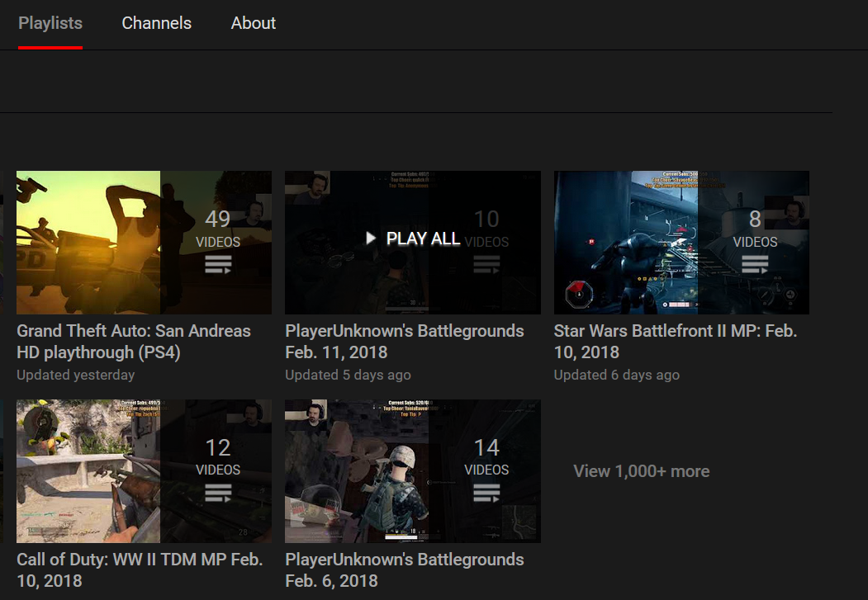Open Grand Theft Auto: San Andreas playlist title
The width and height of the screenshot is (868, 600).
click(x=134, y=341)
